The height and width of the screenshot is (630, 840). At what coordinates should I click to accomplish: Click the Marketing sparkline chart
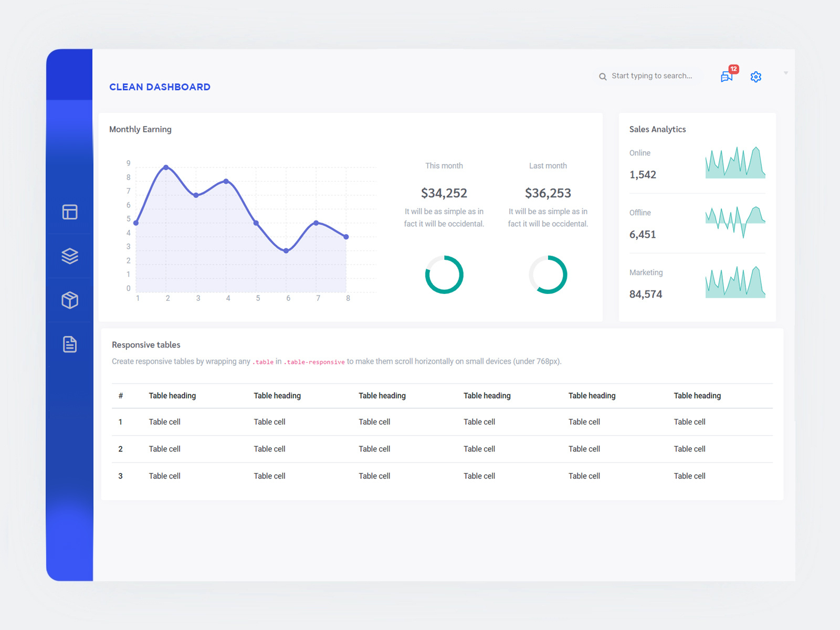pyautogui.click(x=735, y=281)
